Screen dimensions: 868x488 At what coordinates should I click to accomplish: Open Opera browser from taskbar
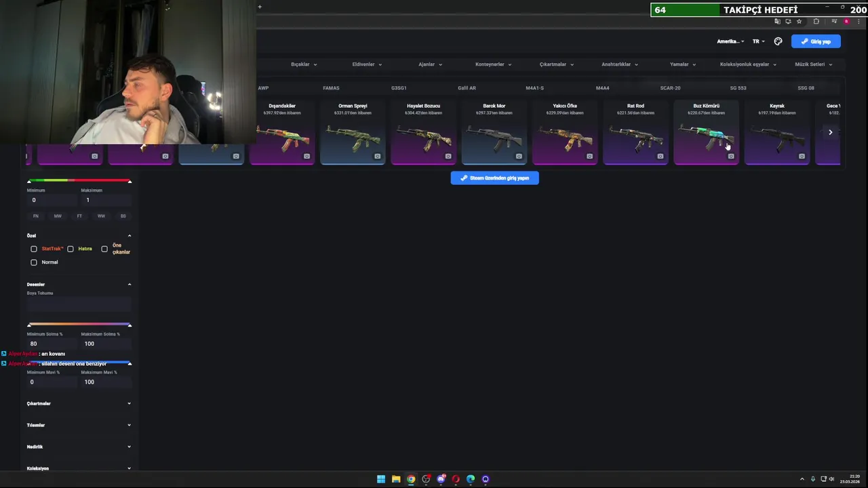click(456, 479)
